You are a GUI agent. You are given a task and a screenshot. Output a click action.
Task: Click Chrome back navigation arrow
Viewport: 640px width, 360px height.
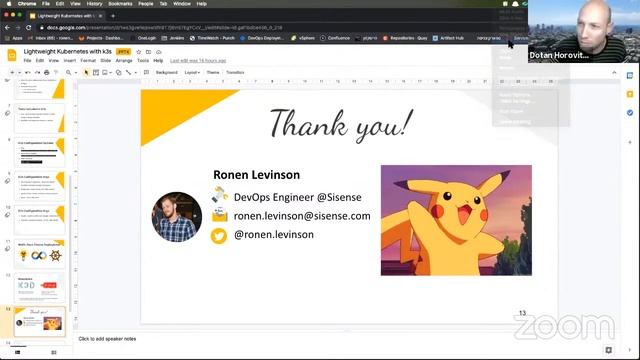[7, 27]
